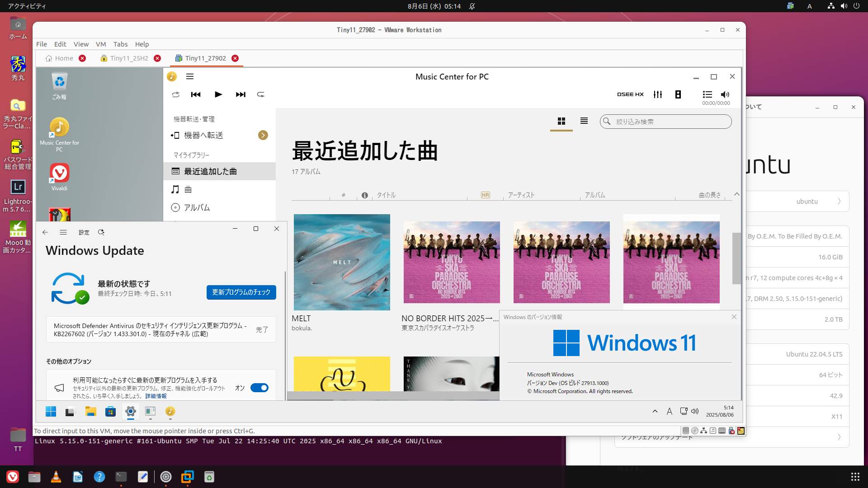Switch to list view in Music Center
This screenshot has width=868, height=488.
584,121
